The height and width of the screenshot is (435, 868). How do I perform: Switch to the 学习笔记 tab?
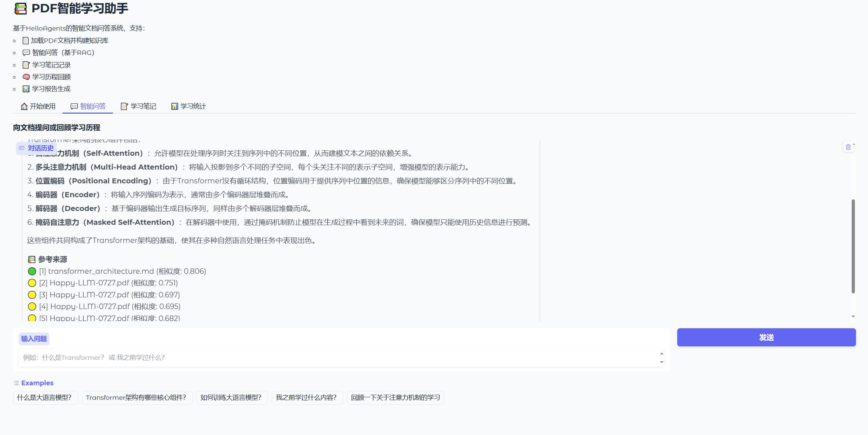[x=143, y=106]
